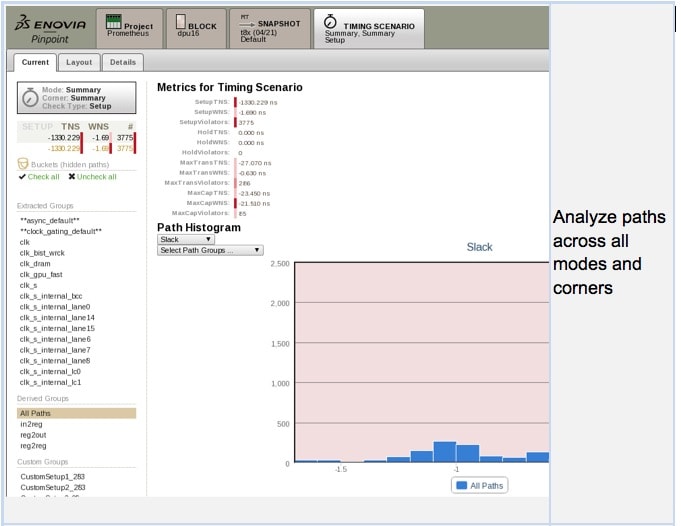Click the All Paths legend color box

pyautogui.click(x=461, y=485)
